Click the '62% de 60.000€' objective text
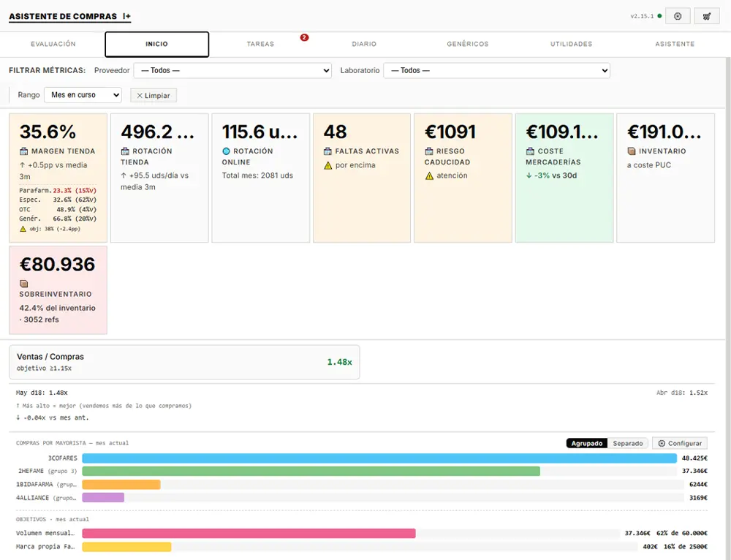This screenshot has height=560, width=731. [x=681, y=533]
